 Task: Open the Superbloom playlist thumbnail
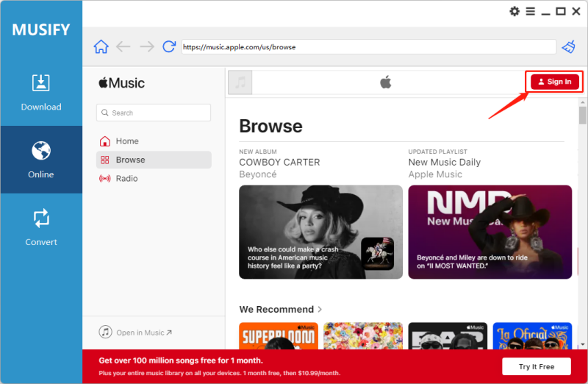[x=279, y=336]
